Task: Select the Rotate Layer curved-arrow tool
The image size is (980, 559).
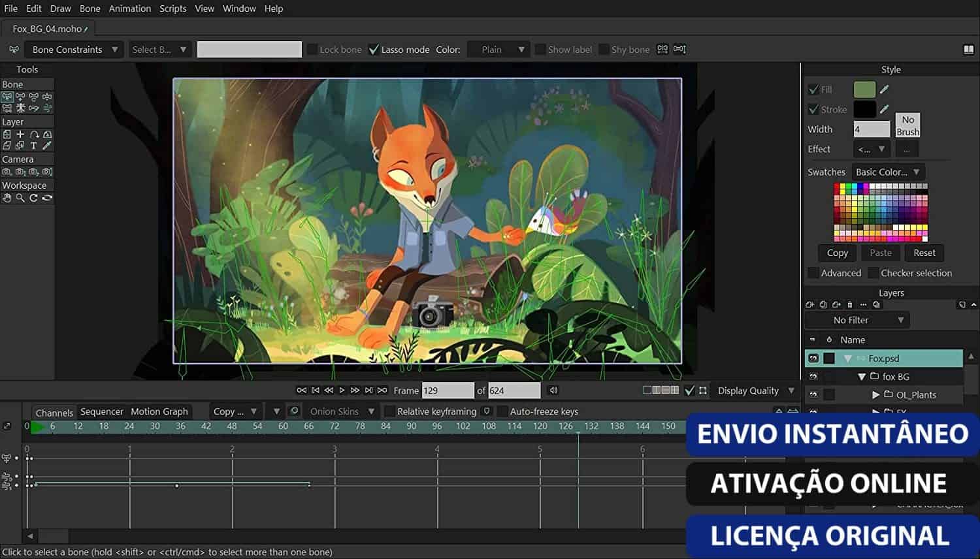Action: pos(34,134)
